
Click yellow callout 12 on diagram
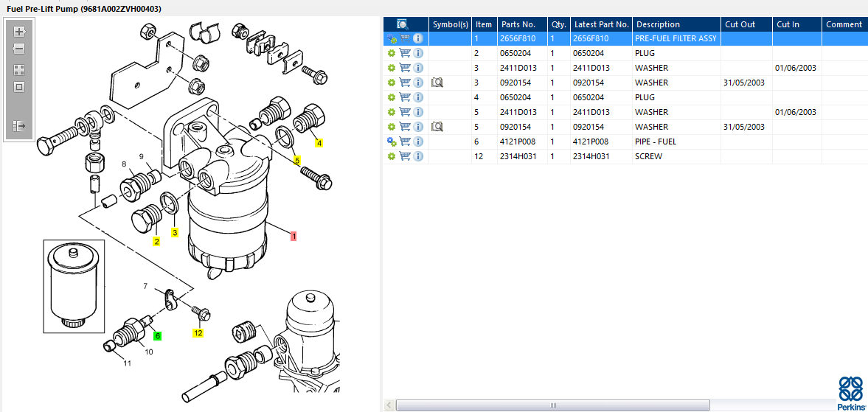[x=198, y=333]
